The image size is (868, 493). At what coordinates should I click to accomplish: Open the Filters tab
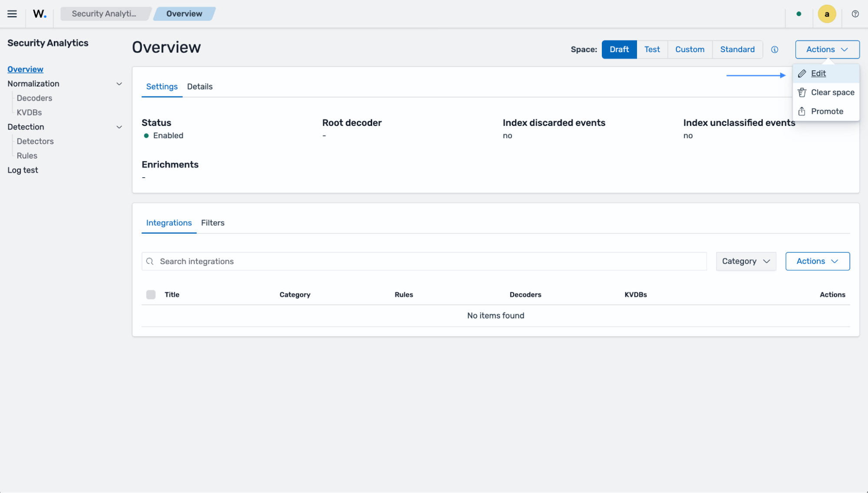(213, 223)
